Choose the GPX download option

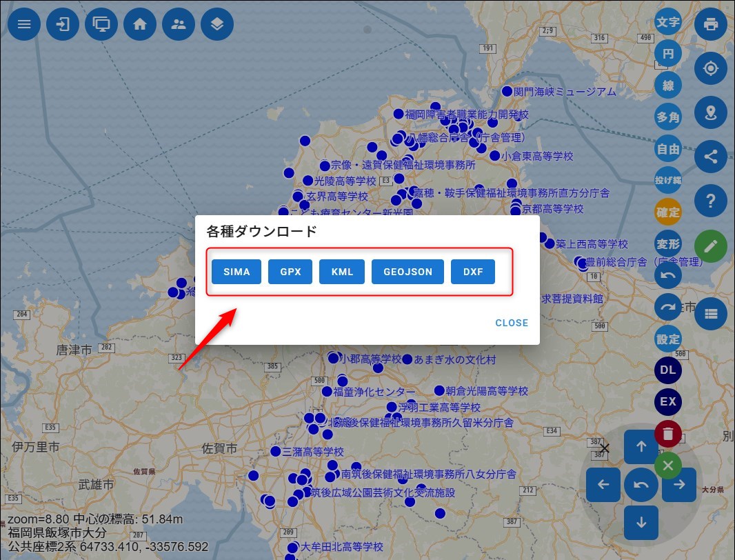coord(290,272)
